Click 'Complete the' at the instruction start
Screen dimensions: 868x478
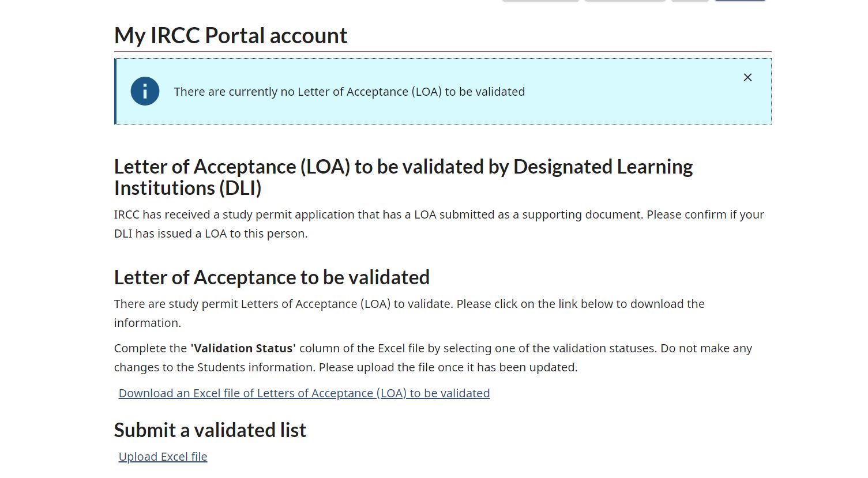[x=151, y=348]
